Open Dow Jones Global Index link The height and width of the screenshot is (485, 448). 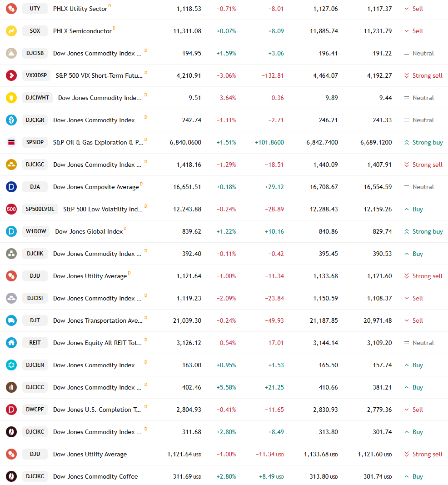89,231
